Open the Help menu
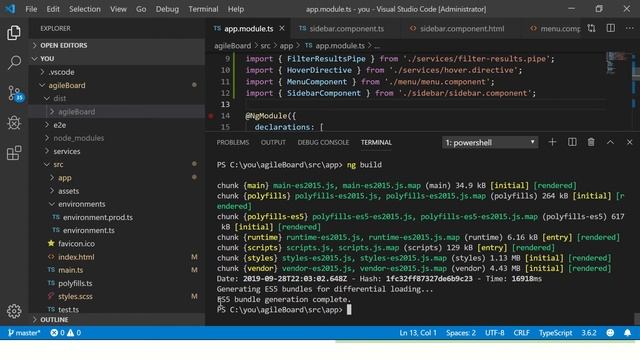 pos(236,9)
